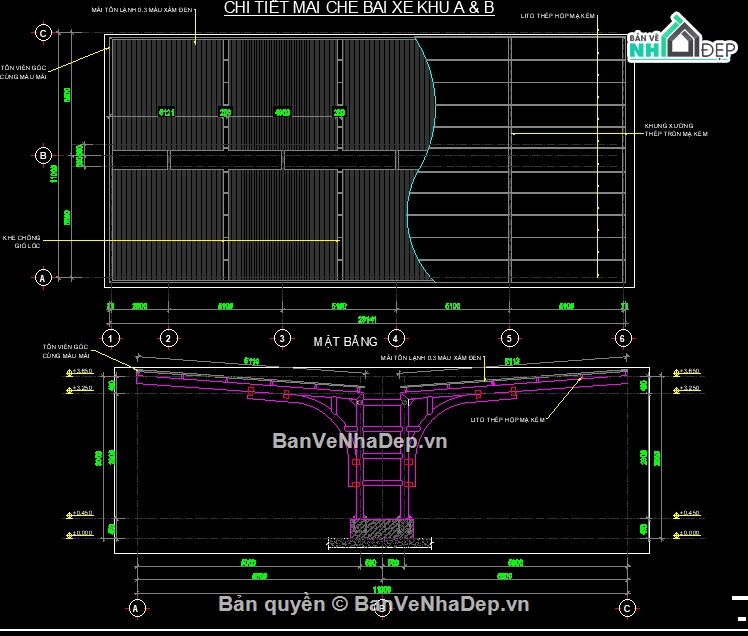Pick the ±0.000 elevation mark on the axis A side
This screenshot has height=636, width=748.
[x=79, y=534]
